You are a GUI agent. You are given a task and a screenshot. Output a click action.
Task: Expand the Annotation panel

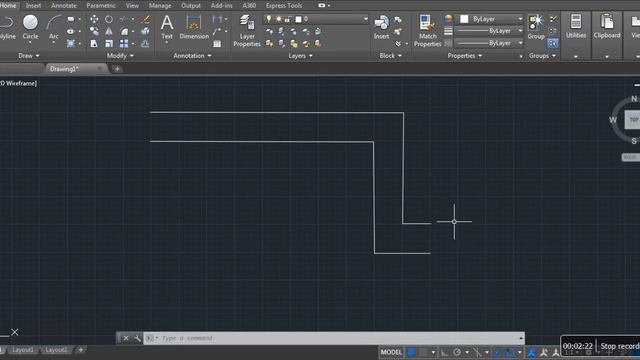(192, 56)
